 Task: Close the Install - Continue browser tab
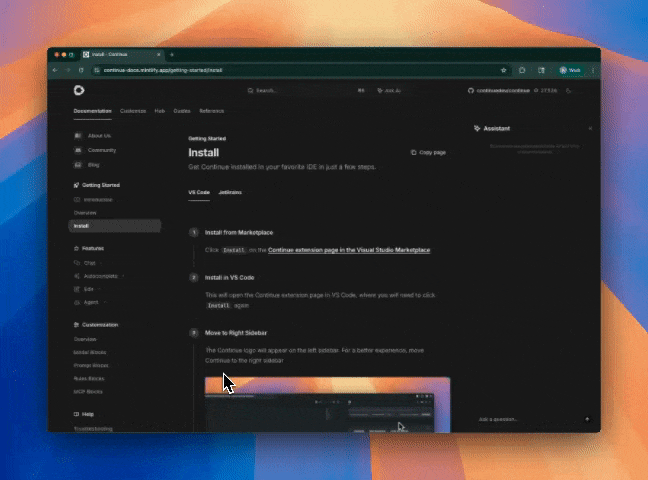point(159,55)
